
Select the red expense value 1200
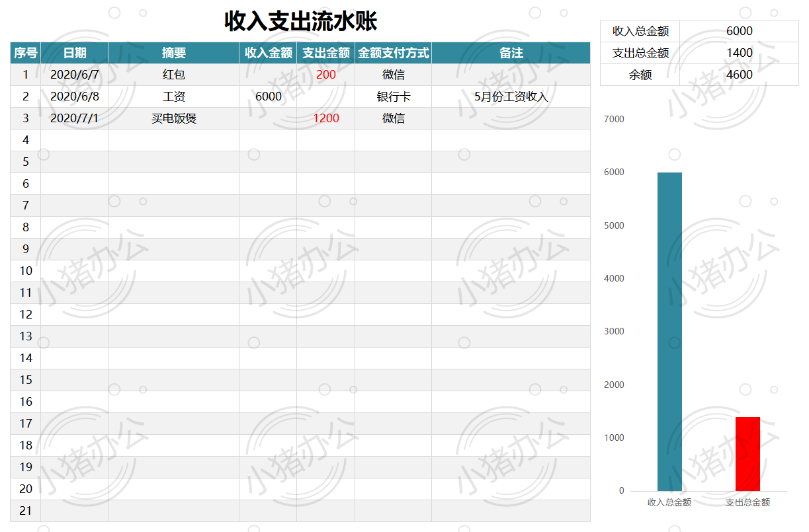[x=326, y=118]
